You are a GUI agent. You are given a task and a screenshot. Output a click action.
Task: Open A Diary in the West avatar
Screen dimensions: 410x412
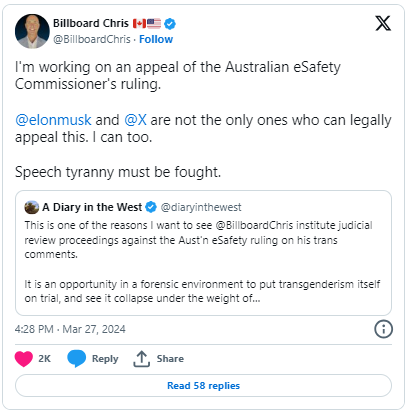32,207
